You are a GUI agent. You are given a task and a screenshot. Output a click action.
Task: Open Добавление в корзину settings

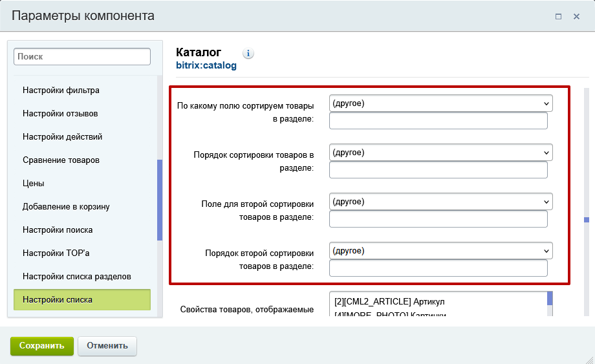(x=66, y=207)
